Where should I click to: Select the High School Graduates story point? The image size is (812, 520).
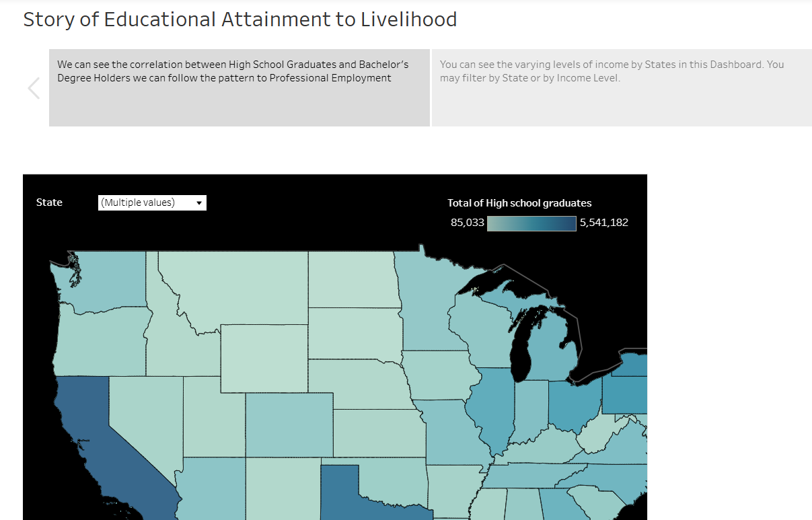239,87
